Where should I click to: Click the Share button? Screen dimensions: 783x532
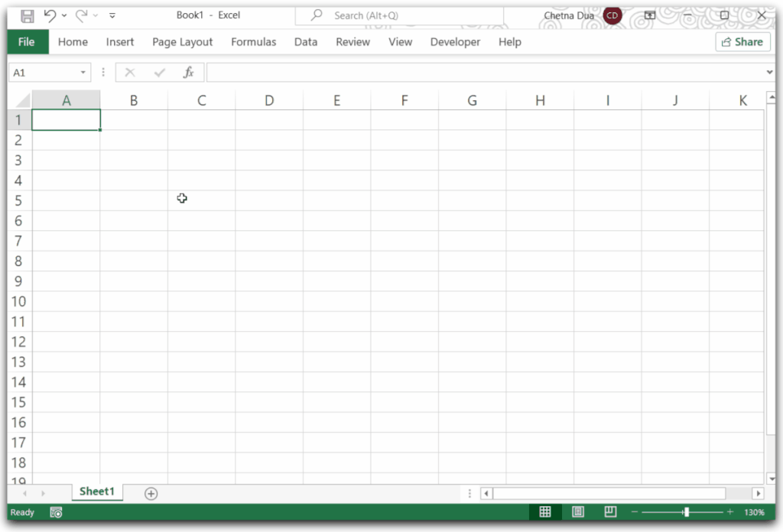pos(741,42)
